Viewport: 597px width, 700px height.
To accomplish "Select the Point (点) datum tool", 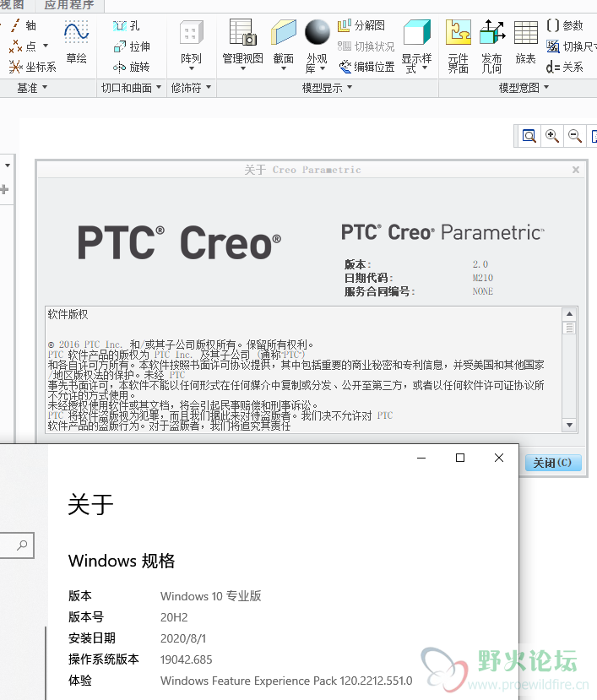I will [23, 46].
